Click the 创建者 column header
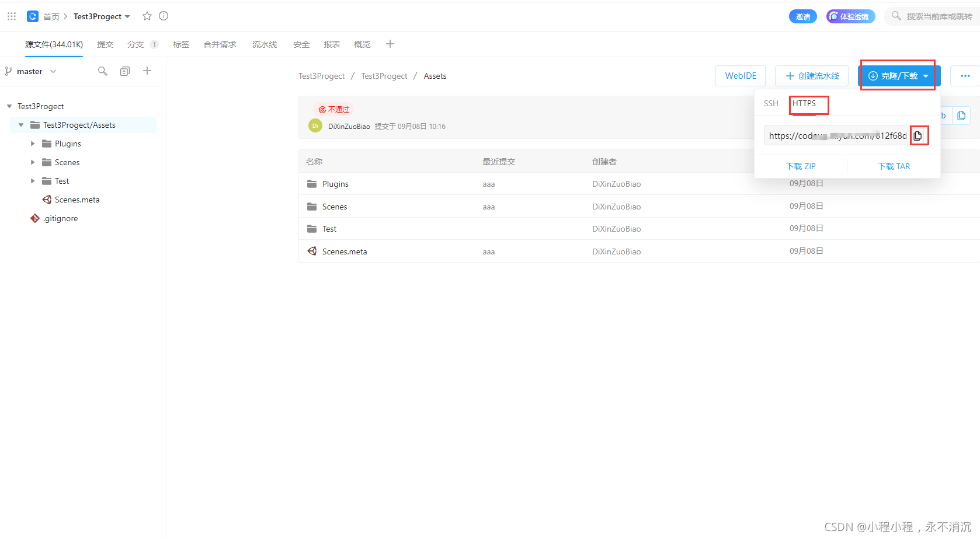980x538 pixels. 604,162
